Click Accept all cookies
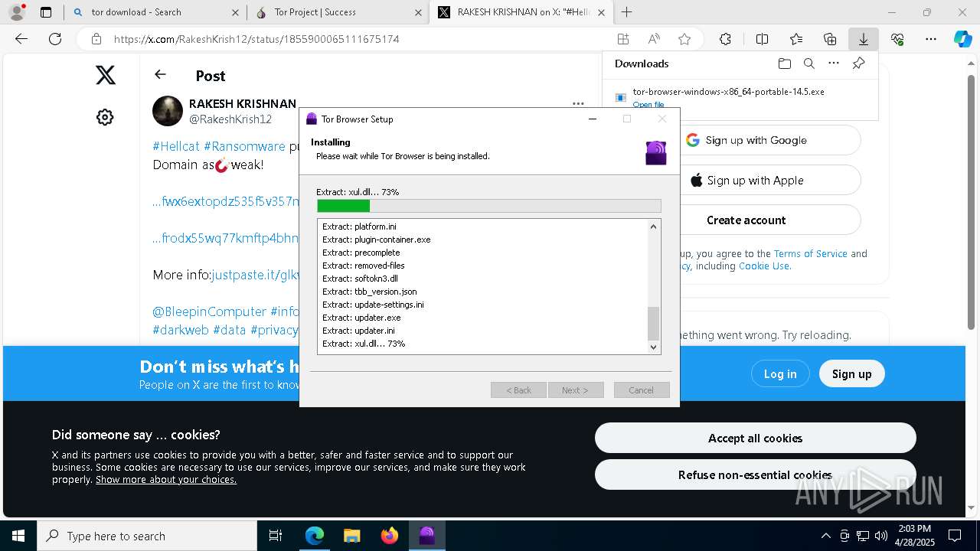 tap(755, 438)
